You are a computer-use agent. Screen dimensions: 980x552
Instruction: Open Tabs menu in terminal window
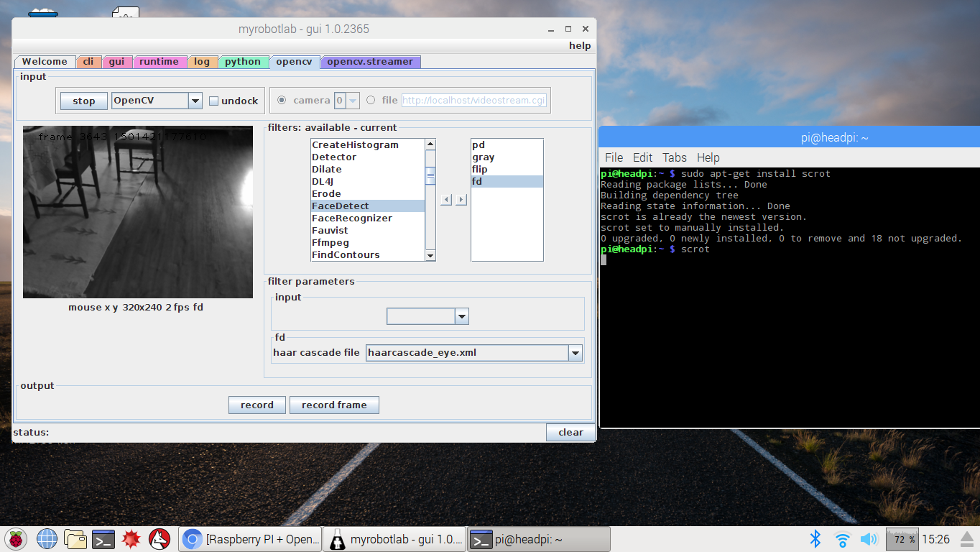pyautogui.click(x=675, y=157)
